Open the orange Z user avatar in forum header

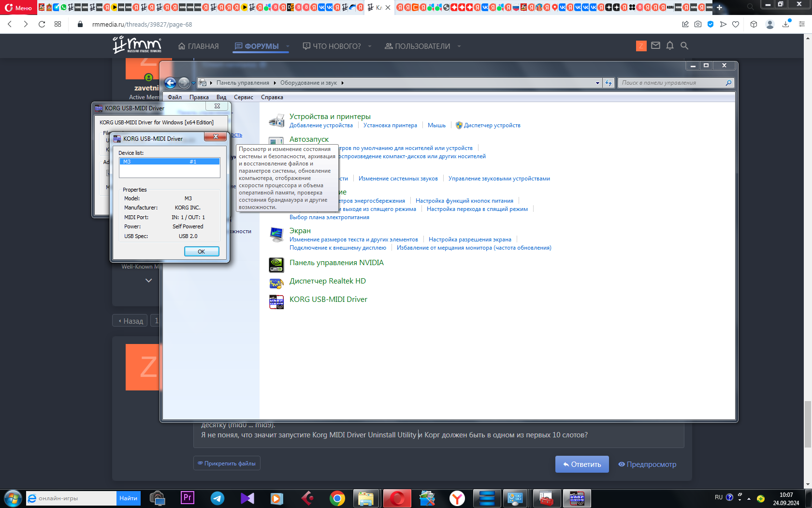(x=641, y=46)
